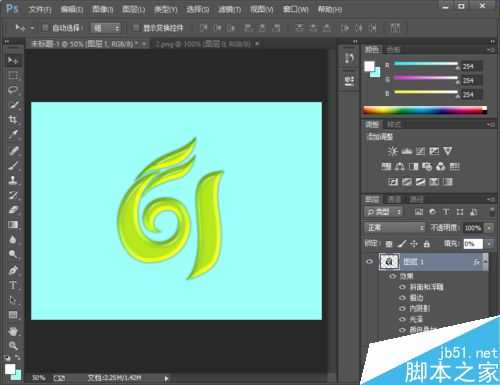Select the Move tool in toolbox
This screenshot has height=385, width=500.
(13, 60)
